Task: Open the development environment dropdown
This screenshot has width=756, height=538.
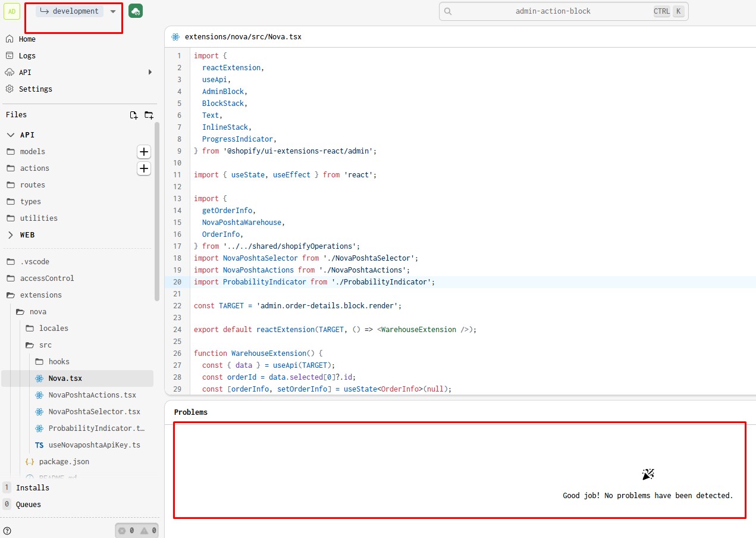Action: 73,11
